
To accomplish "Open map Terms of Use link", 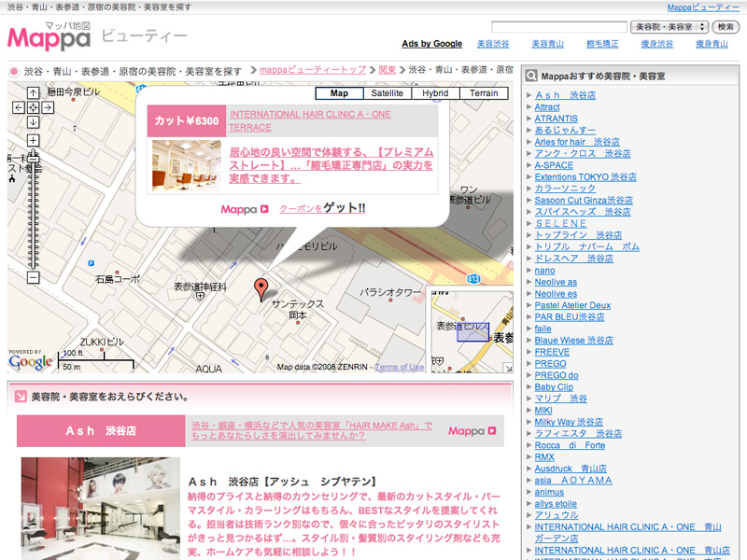I will pyautogui.click(x=400, y=367).
